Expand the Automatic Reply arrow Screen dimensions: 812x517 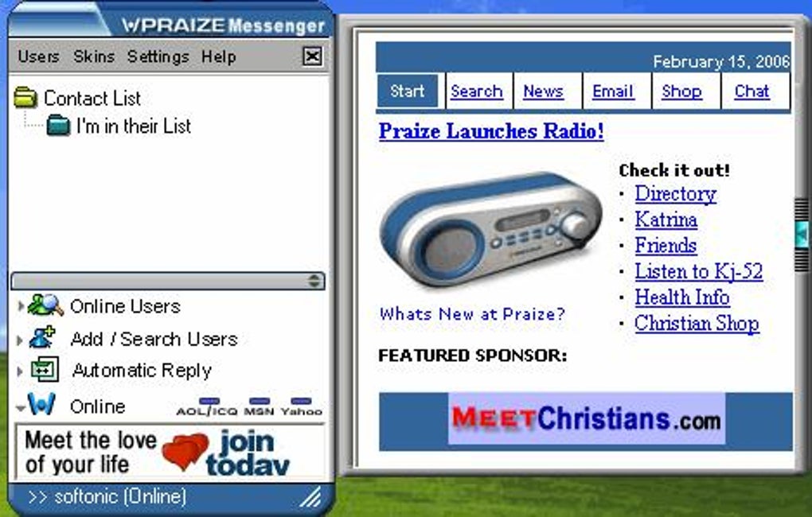(20, 371)
